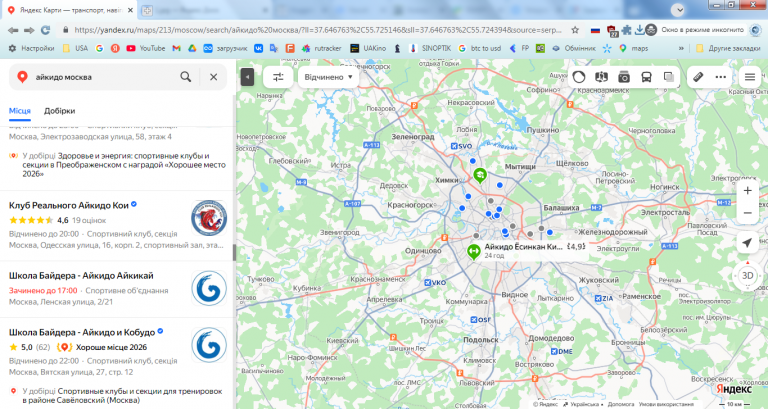Zoom in the map with plus
Screen dimensions: 768x409
tap(747, 191)
